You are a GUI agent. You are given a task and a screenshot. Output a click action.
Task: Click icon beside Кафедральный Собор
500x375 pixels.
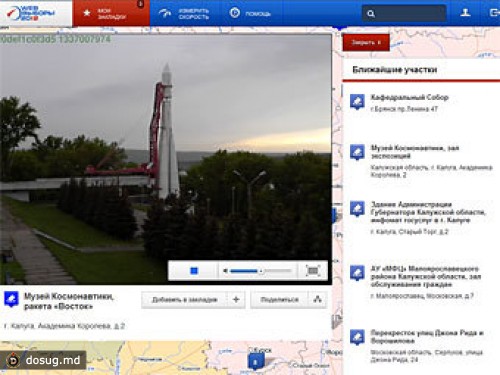(x=357, y=102)
